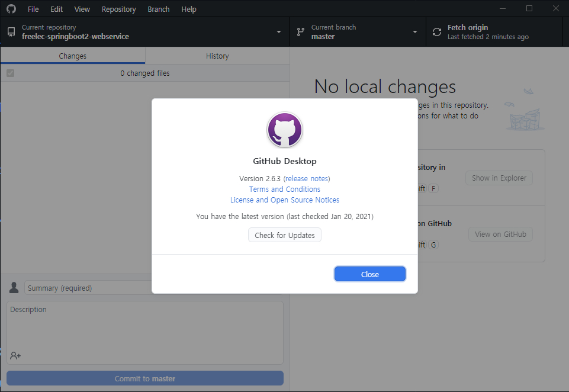569x392 pixels.
Task: Open the Branch menu
Action: point(159,9)
